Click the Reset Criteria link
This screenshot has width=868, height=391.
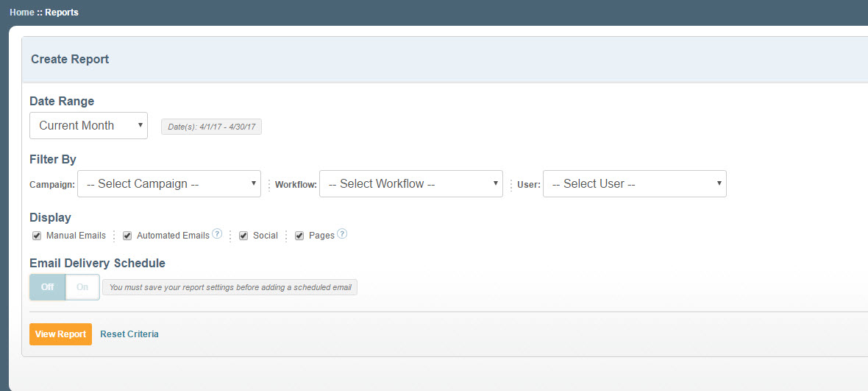pos(129,334)
